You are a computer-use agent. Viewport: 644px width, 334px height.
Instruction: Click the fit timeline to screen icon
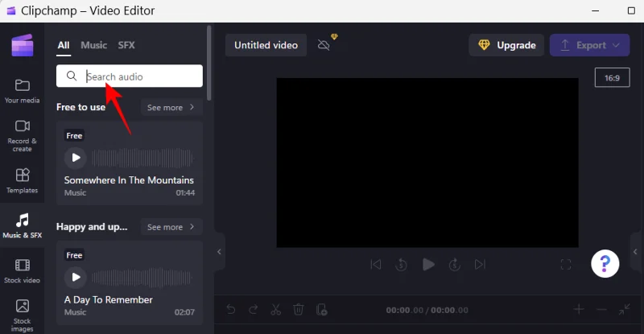coord(625,309)
